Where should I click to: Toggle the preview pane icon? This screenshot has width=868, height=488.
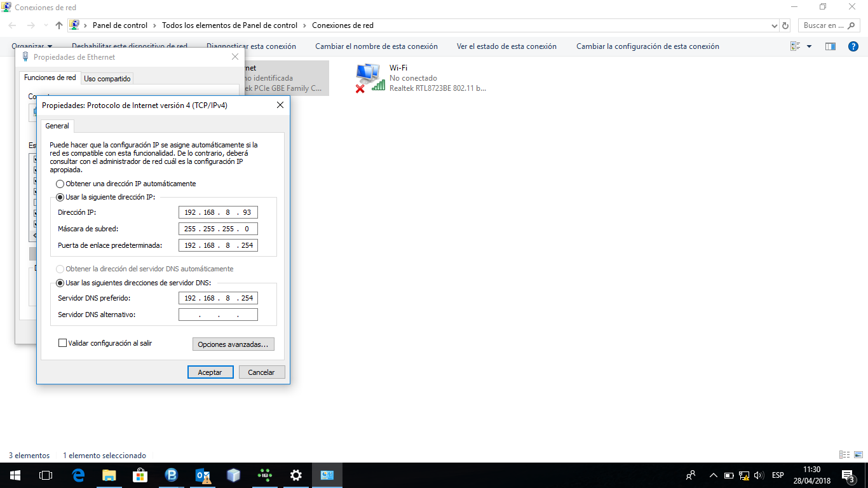pyautogui.click(x=830, y=46)
